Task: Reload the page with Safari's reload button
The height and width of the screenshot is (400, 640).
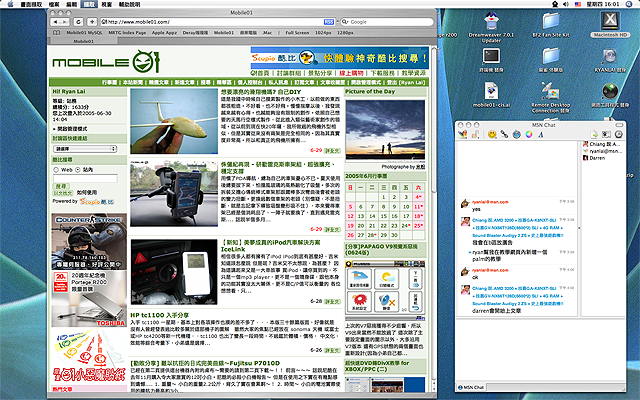Action: pyautogui.click(x=79, y=22)
